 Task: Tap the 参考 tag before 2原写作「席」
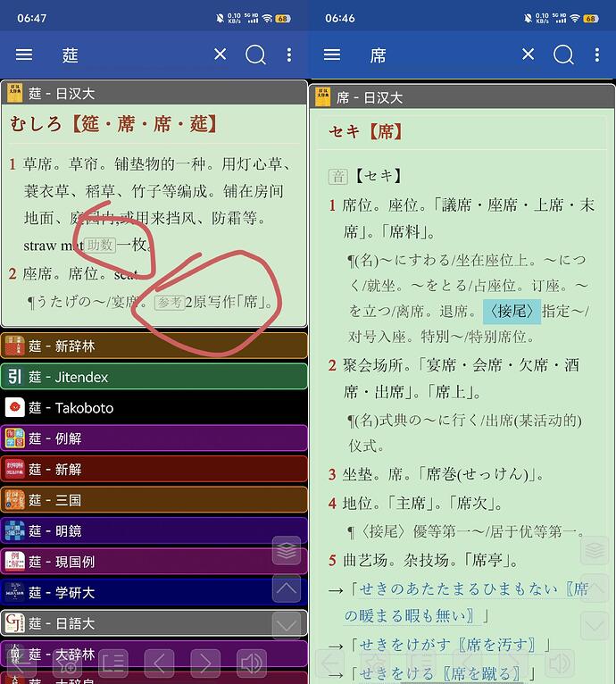point(170,303)
